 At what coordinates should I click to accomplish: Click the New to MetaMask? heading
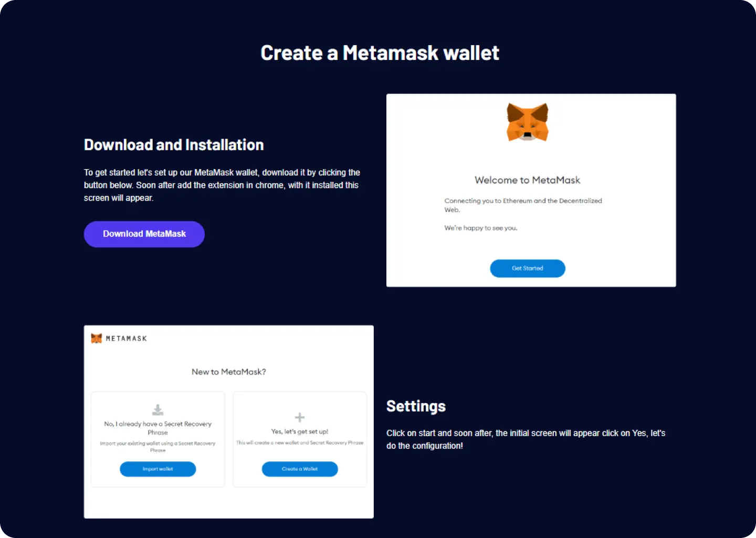point(229,372)
